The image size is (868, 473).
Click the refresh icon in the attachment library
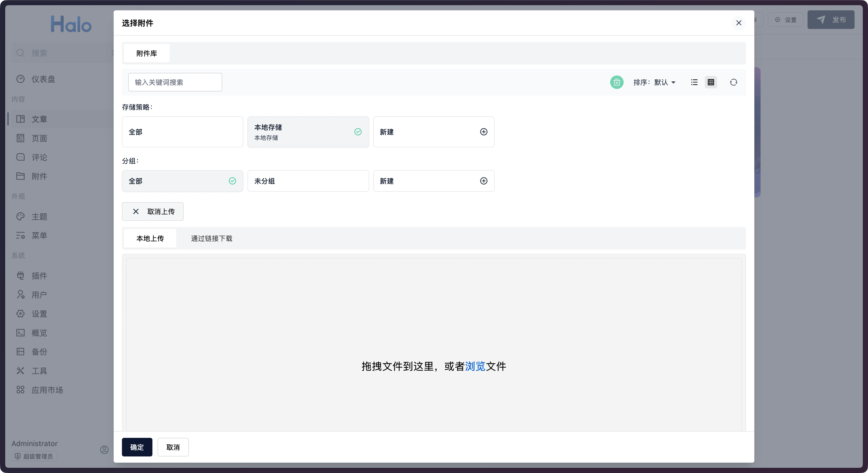click(x=734, y=82)
